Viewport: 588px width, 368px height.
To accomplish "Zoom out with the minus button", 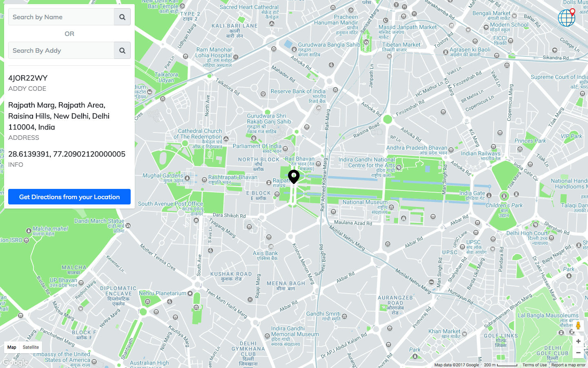I will [x=578, y=352].
